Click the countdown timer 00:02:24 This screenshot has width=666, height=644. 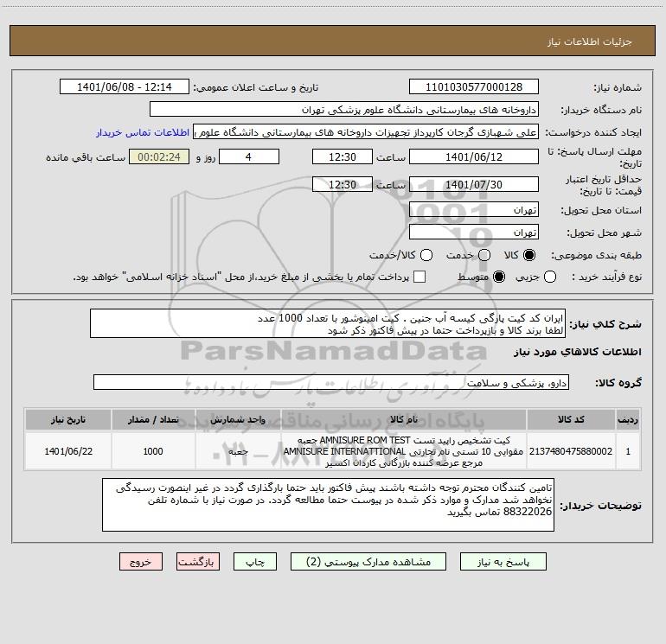tap(159, 157)
